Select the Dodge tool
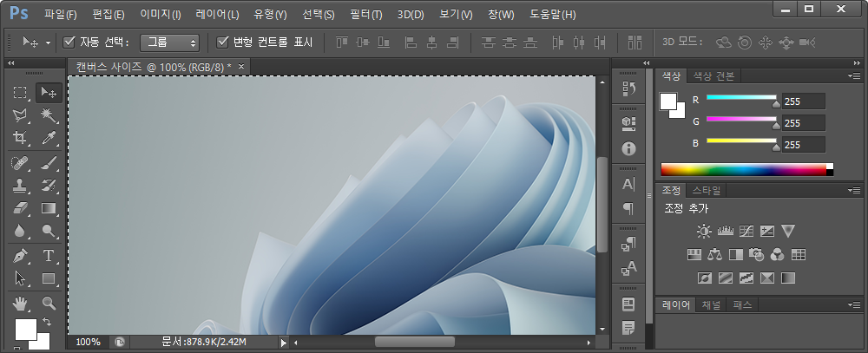 (x=49, y=230)
